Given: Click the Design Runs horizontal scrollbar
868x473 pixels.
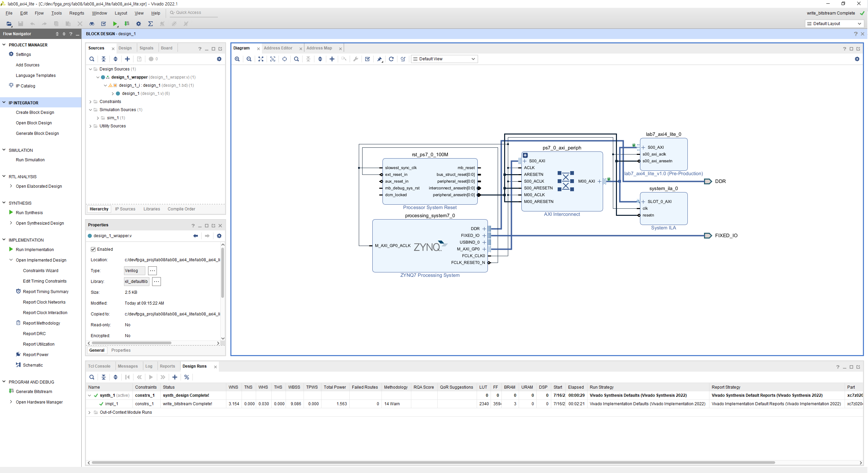Looking at the screenshot, I should (433, 462).
